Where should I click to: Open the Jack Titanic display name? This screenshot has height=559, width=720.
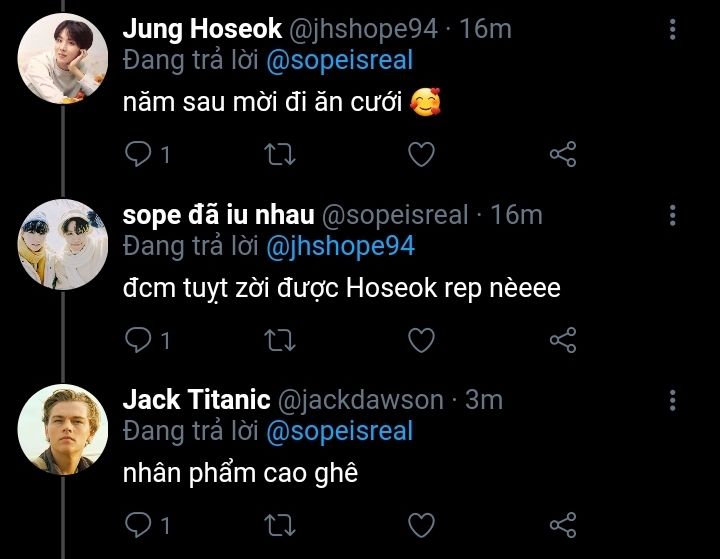point(196,400)
